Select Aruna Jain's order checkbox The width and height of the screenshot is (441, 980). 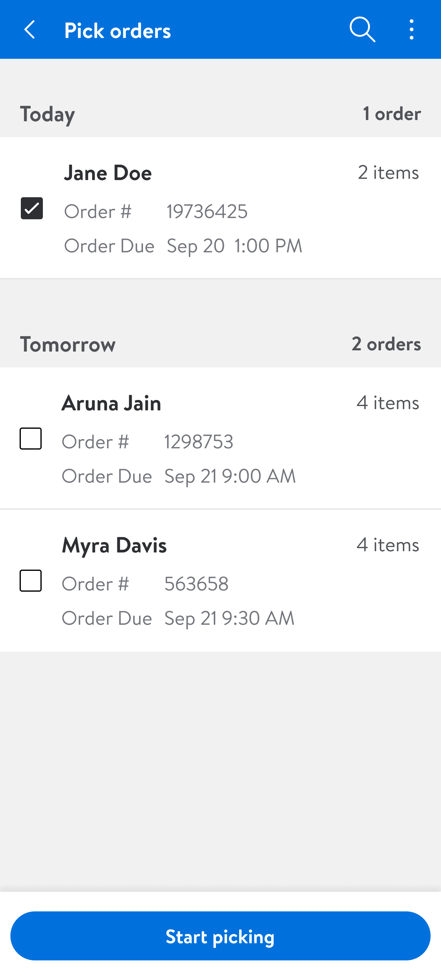point(31,439)
